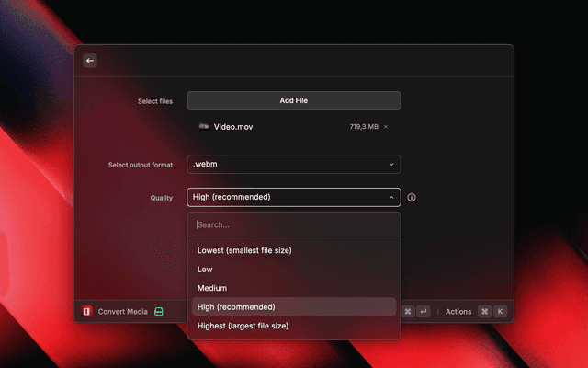The image size is (588, 368).
Task: Click the Enter key icon in footer
Action: [424, 312]
